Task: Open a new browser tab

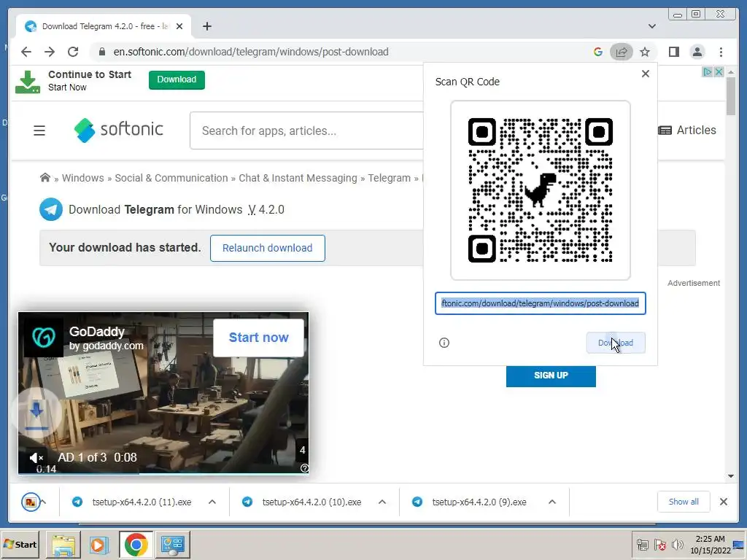Action: tap(206, 26)
